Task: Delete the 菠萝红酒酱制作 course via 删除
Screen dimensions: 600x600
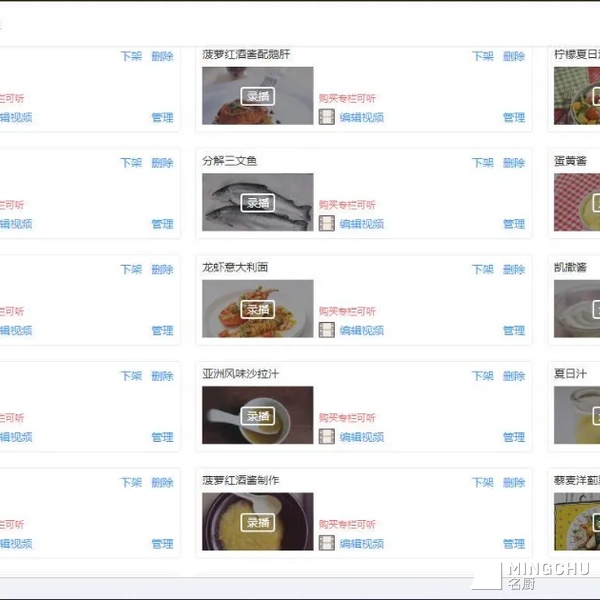Action: (x=514, y=482)
